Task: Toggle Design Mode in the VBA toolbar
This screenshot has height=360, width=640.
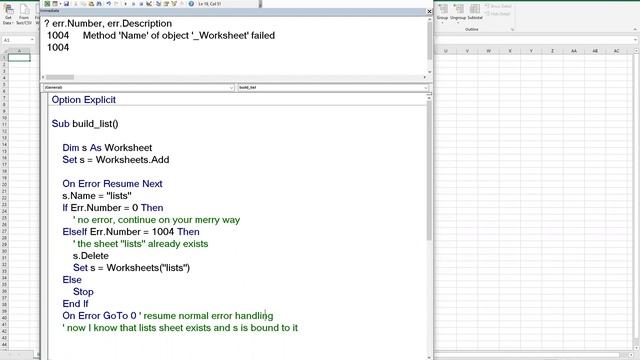Action: pyautogui.click(x=149, y=4)
